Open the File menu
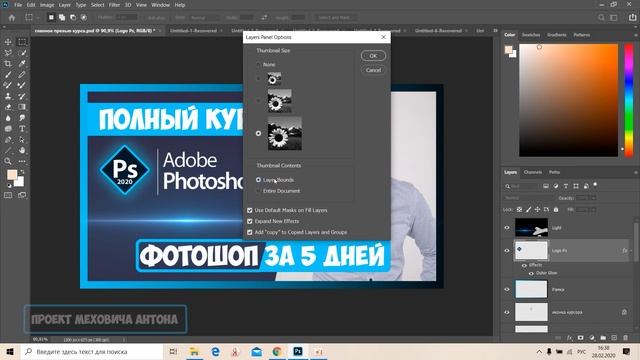640x360 pixels. (x=18, y=5)
